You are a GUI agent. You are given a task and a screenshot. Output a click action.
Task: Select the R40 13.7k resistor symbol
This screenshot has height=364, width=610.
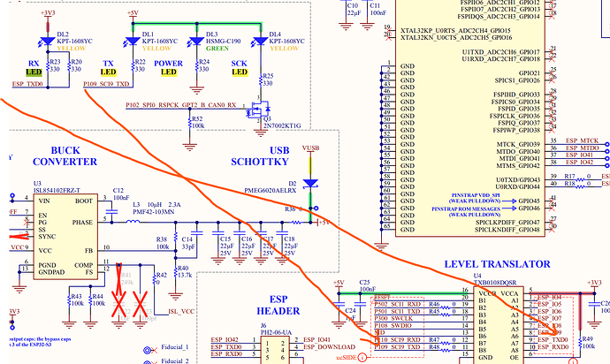pos(175,271)
